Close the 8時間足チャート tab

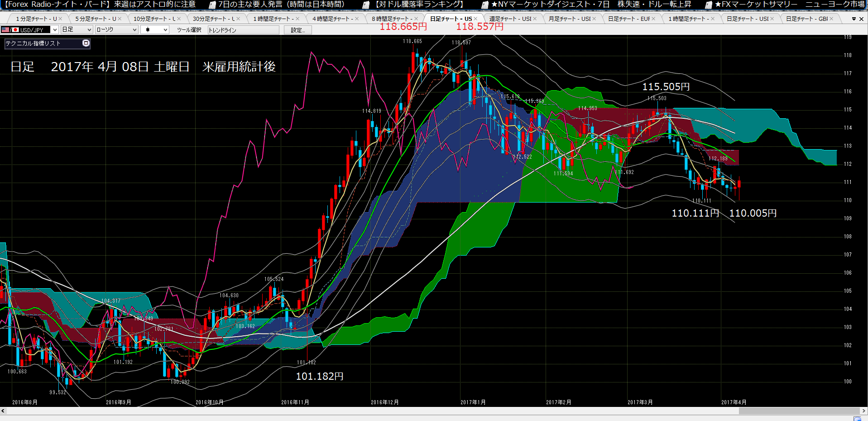416,19
